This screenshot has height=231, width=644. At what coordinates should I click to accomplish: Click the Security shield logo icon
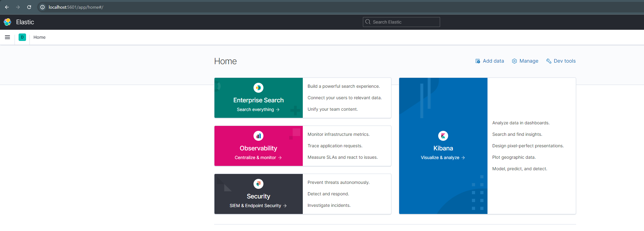pyautogui.click(x=258, y=184)
